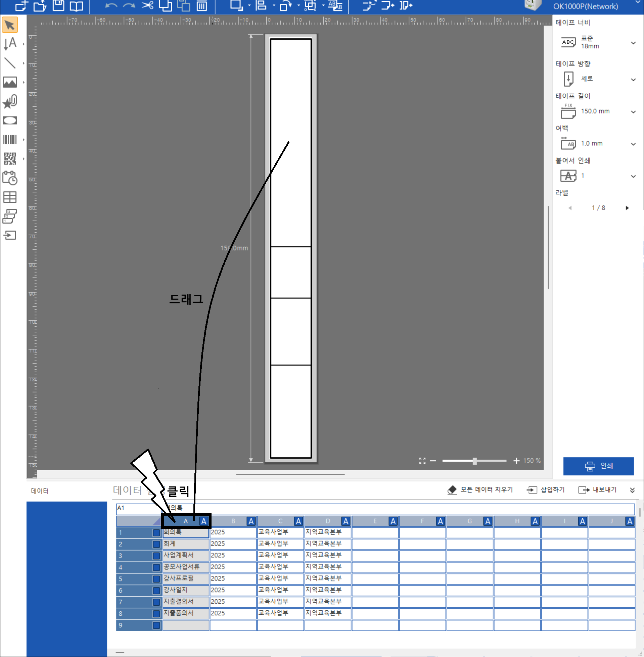The height and width of the screenshot is (657, 644).
Task: Click the 삽입하기 insert button
Action: click(546, 489)
